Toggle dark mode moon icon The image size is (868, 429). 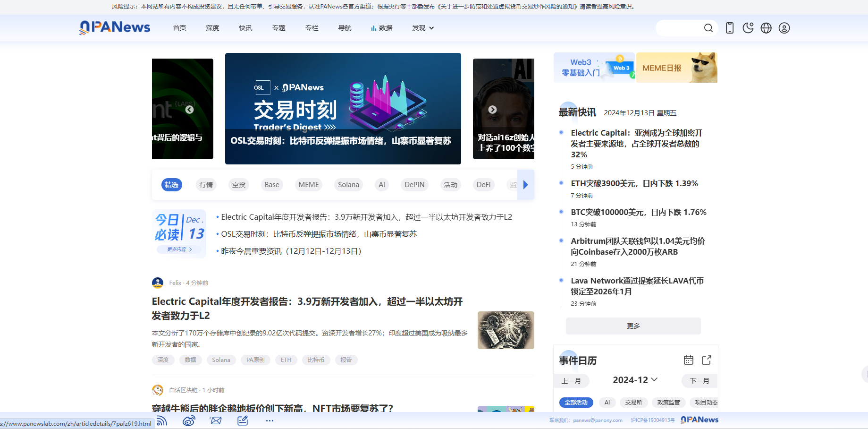pos(748,28)
